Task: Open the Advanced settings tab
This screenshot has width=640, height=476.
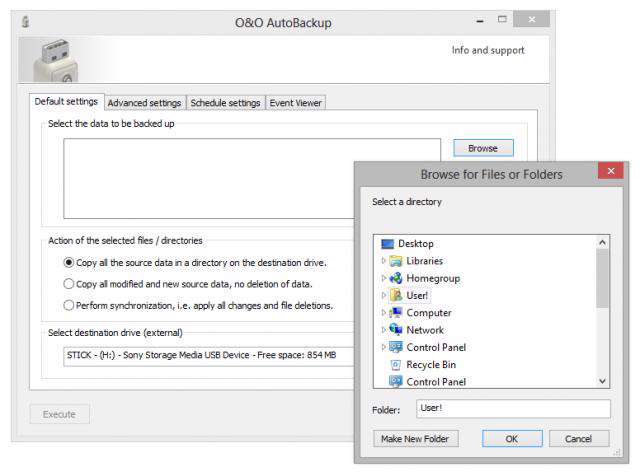Action: pyautogui.click(x=144, y=103)
